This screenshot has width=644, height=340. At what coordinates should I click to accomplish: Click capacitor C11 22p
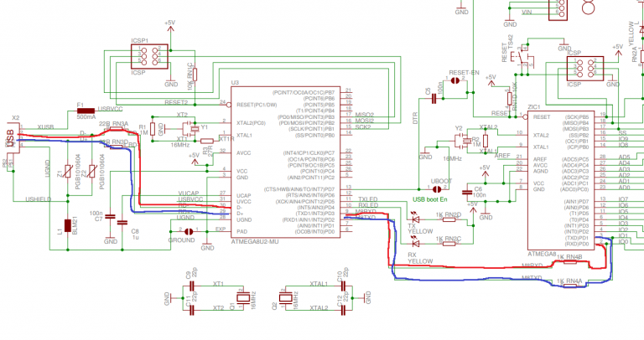coord(191,310)
